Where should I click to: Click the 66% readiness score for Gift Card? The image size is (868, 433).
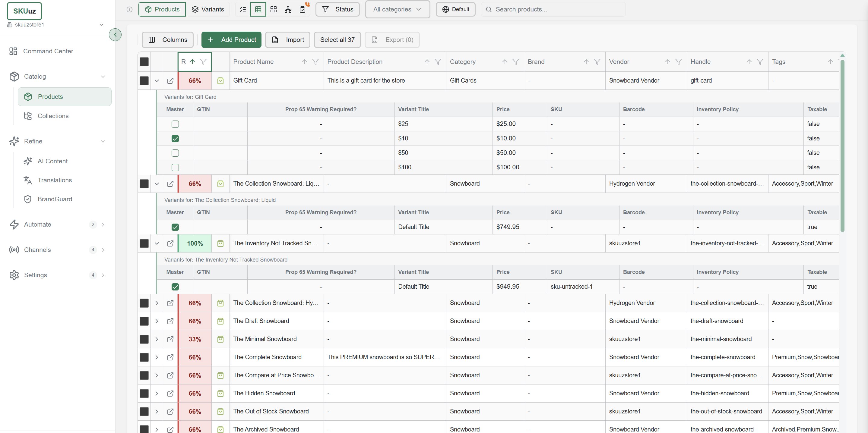click(195, 81)
